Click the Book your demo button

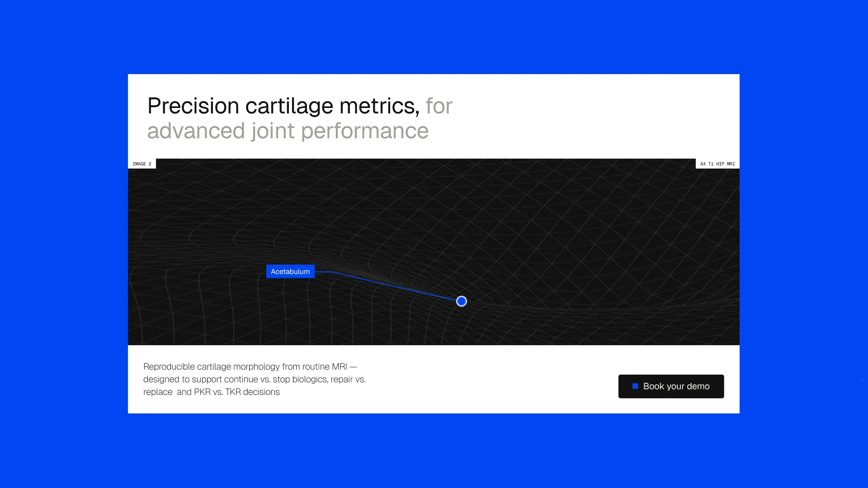coord(671,386)
